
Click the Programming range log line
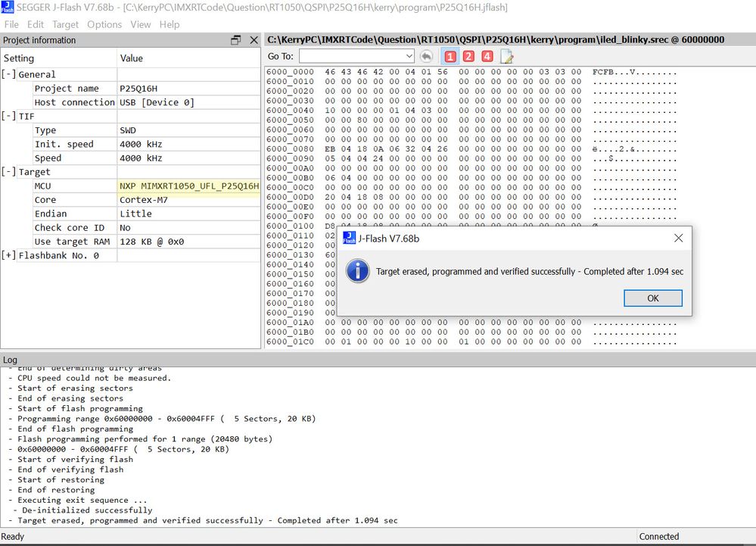click(x=162, y=419)
